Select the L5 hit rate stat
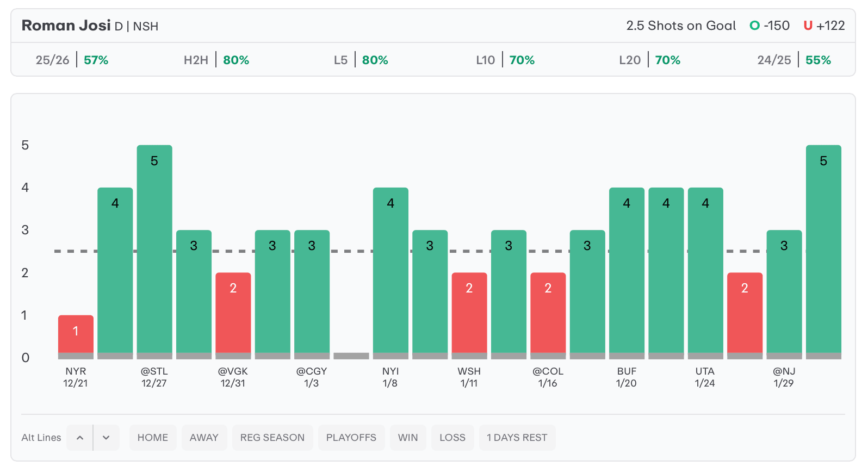The height and width of the screenshot is (473, 868). point(361,60)
